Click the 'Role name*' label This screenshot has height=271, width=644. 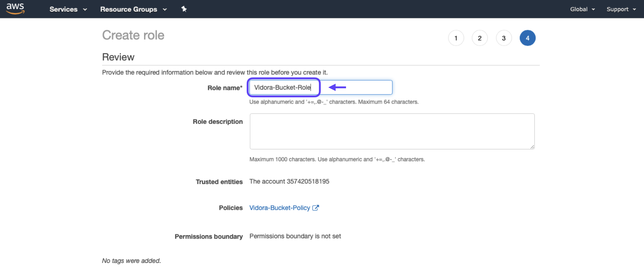click(225, 88)
